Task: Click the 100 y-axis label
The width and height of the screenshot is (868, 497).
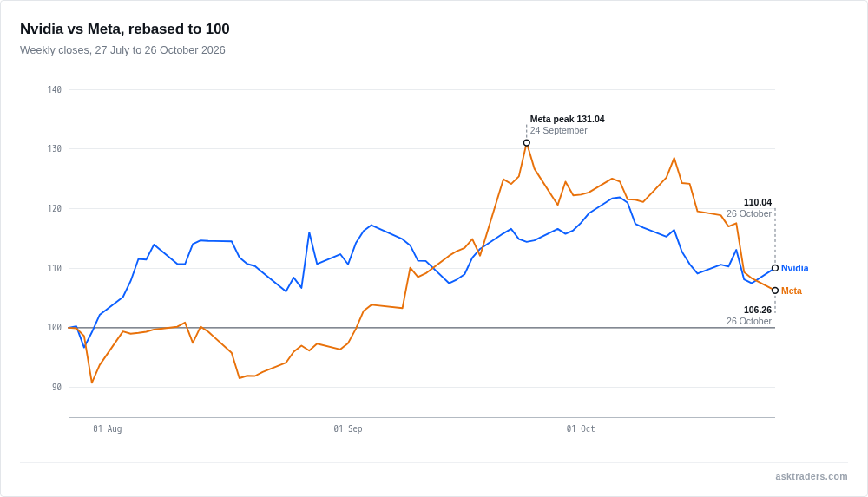Action: (x=54, y=328)
